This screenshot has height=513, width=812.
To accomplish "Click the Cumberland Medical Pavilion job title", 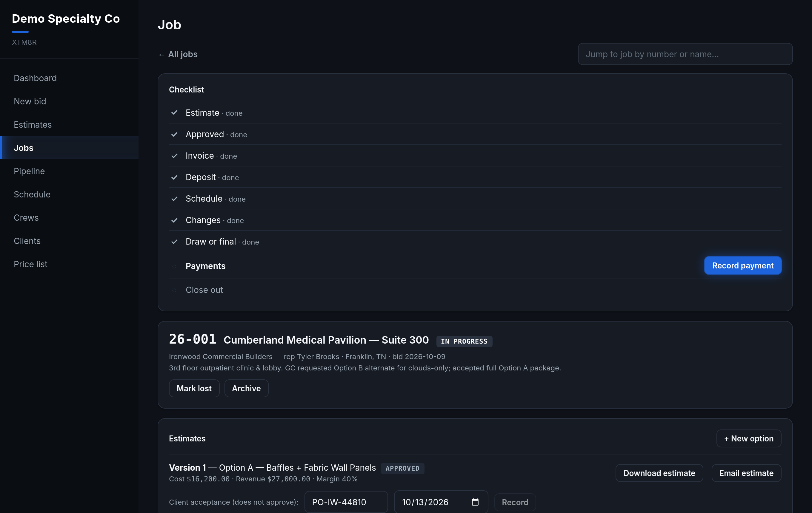I will click(326, 340).
